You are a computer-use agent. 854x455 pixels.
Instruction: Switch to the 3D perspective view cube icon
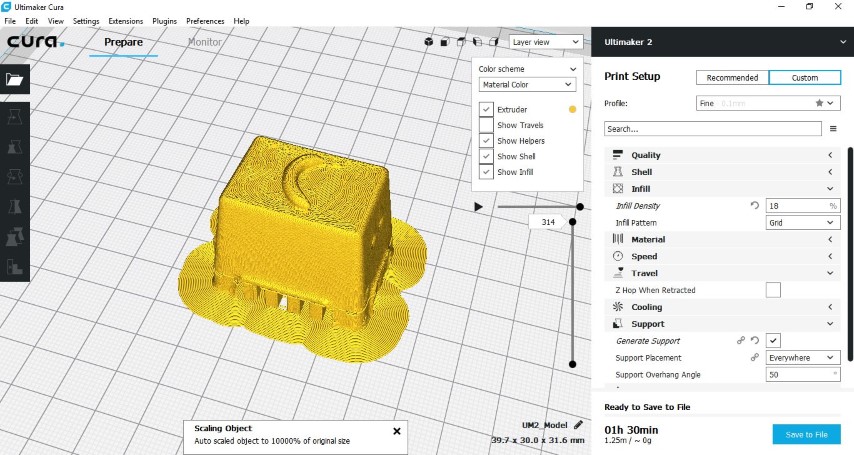coord(429,42)
